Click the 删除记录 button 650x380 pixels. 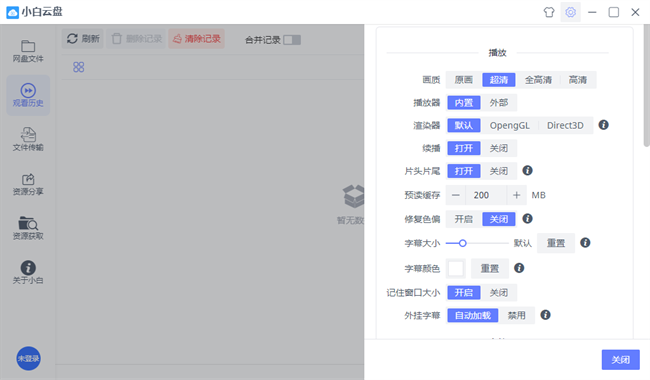pyautogui.click(x=136, y=39)
